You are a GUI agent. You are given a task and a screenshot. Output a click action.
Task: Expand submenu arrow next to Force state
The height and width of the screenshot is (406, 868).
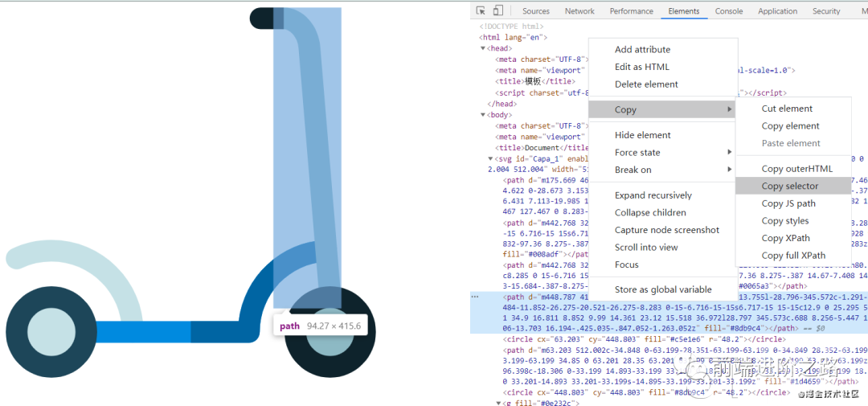point(730,152)
